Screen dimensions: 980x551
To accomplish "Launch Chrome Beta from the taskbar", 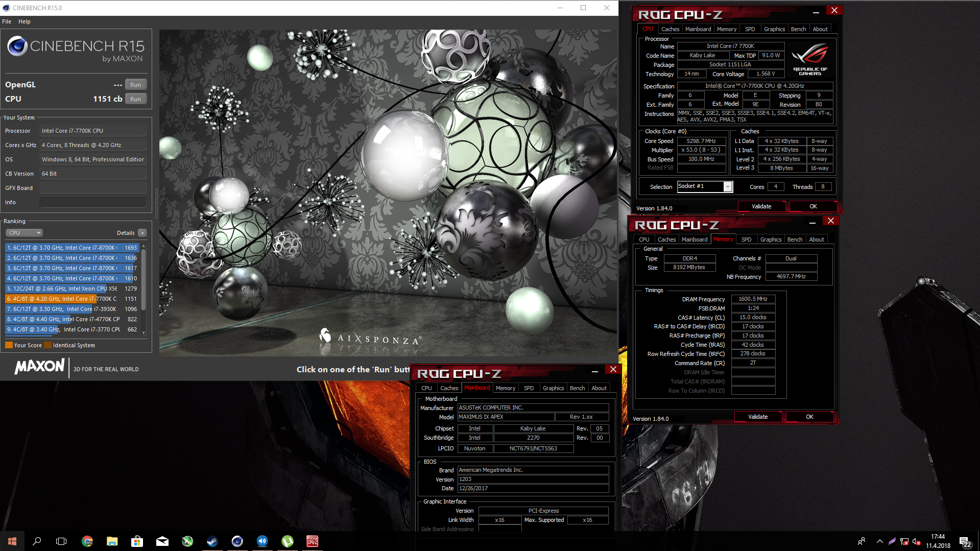I will pos(87,541).
